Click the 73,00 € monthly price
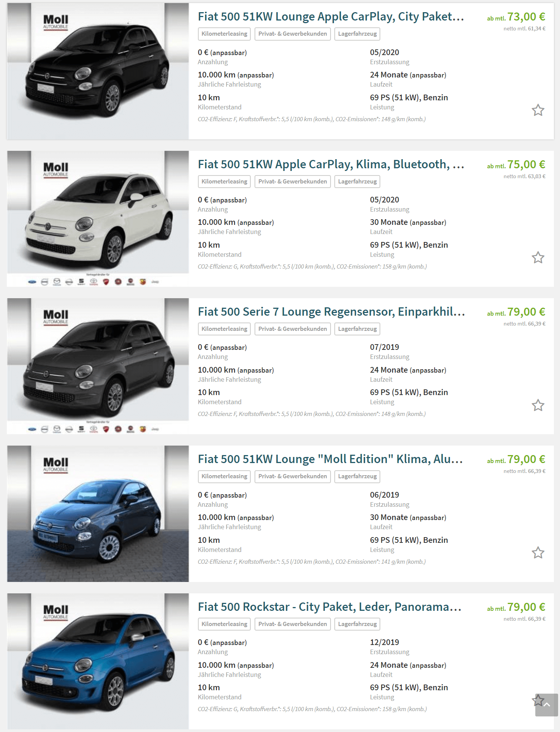Image resolution: width=560 pixels, height=732 pixels. [x=526, y=17]
